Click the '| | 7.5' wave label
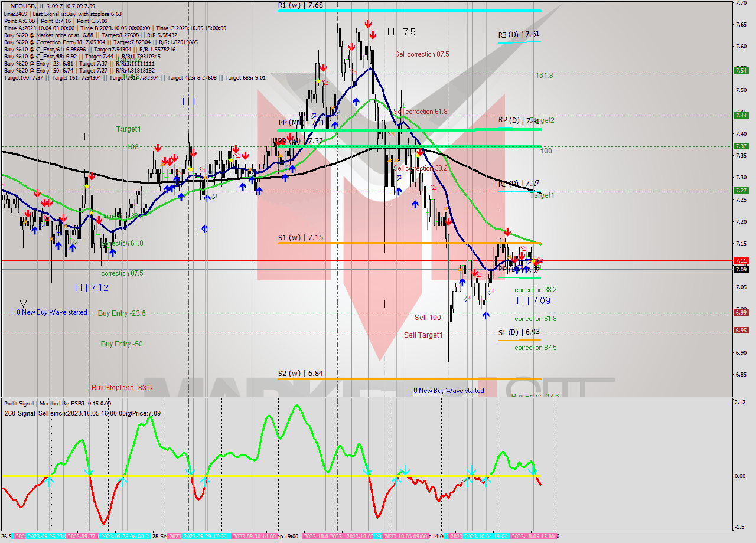756x543 pixels. 402,32
